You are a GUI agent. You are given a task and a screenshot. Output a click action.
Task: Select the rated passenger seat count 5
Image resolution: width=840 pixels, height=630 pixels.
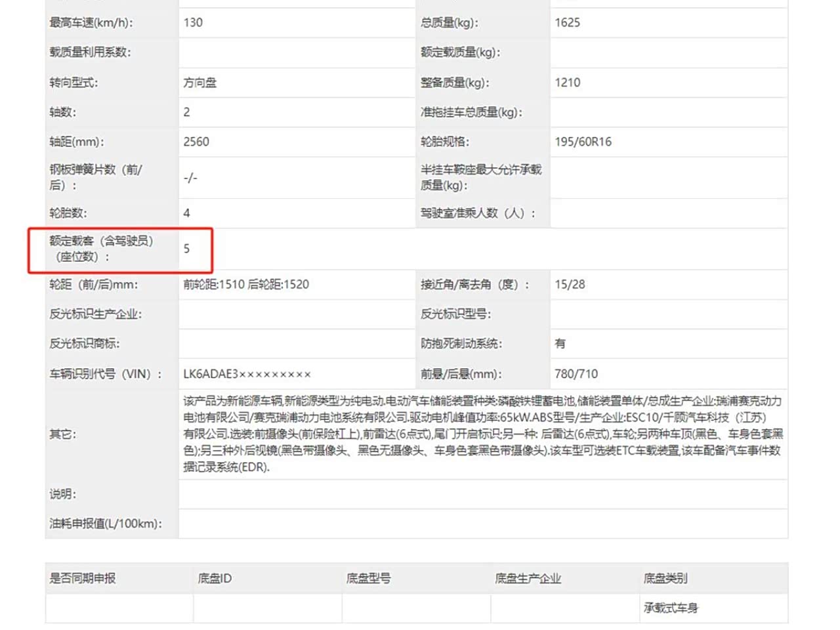tap(187, 249)
